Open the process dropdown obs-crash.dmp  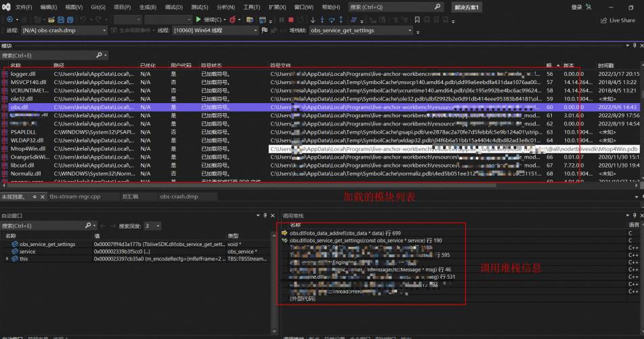(x=104, y=31)
